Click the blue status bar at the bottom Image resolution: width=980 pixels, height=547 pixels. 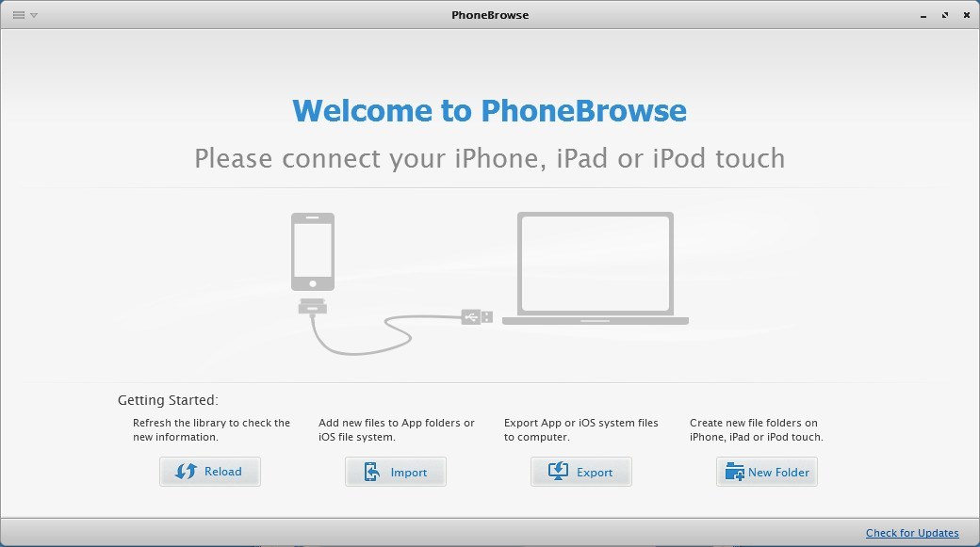490,532
